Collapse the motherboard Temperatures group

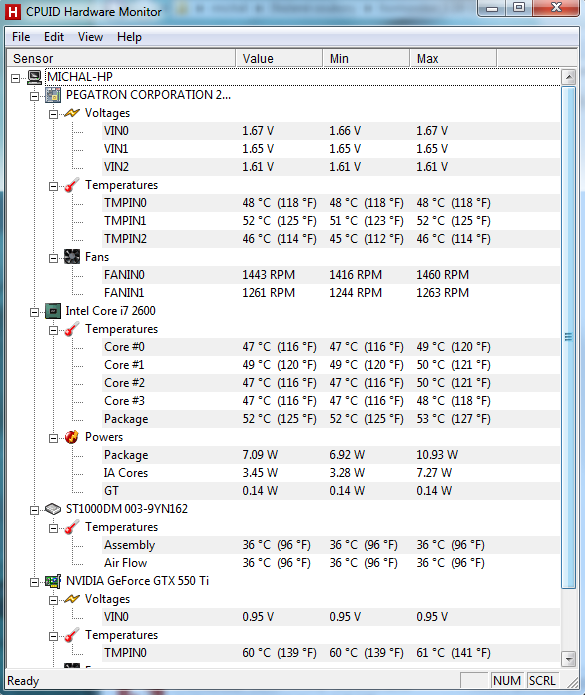pyautogui.click(x=53, y=186)
